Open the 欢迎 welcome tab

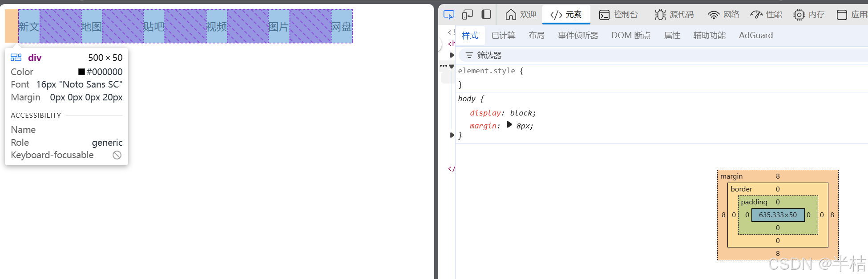[521, 15]
